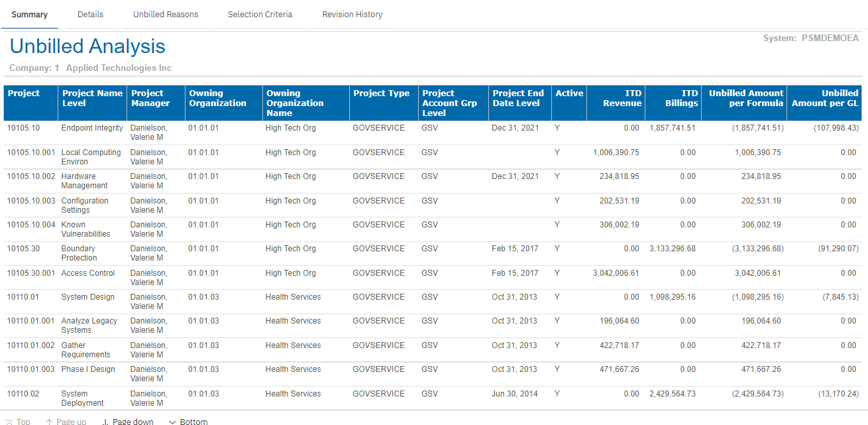Image resolution: width=868 pixels, height=425 pixels.
Task: Select the Boundary Protection project name
Action: pos(79,253)
